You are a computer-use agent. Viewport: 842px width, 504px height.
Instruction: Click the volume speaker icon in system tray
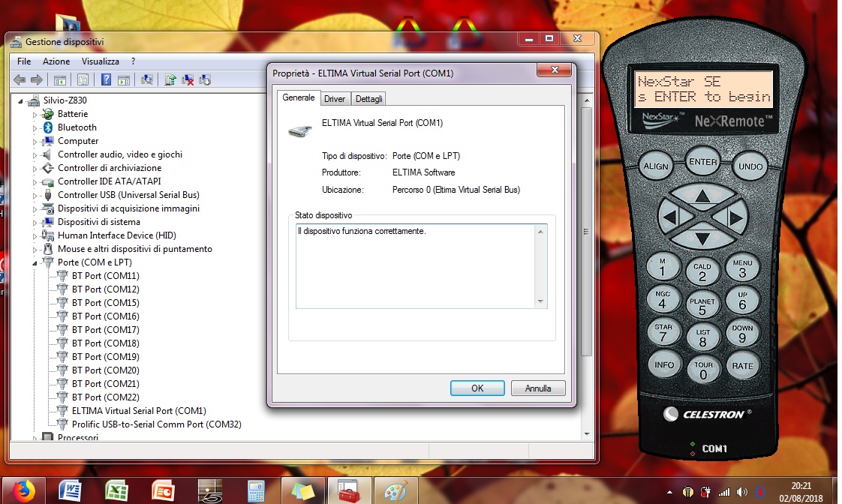[742, 492]
